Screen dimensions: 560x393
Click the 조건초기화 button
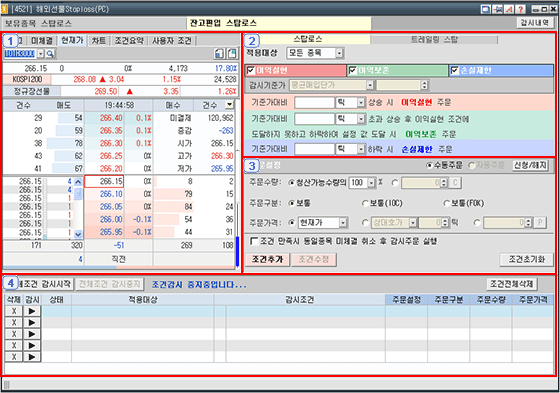(527, 259)
